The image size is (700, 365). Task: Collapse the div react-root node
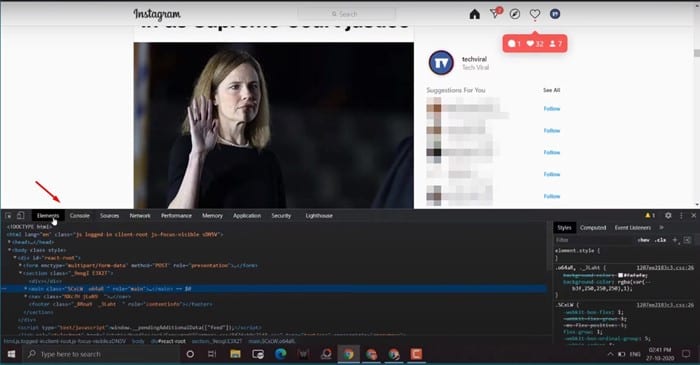point(15,257)
